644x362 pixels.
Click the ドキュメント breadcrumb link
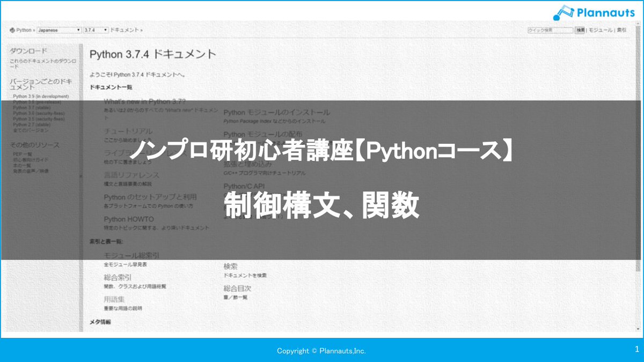[125, 31]
